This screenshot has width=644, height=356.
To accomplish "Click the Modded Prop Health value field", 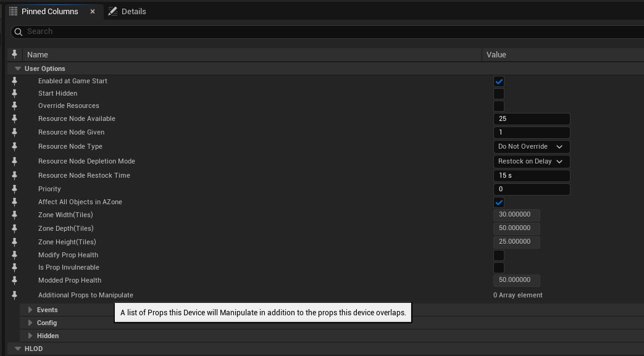I will coord(516,280).
